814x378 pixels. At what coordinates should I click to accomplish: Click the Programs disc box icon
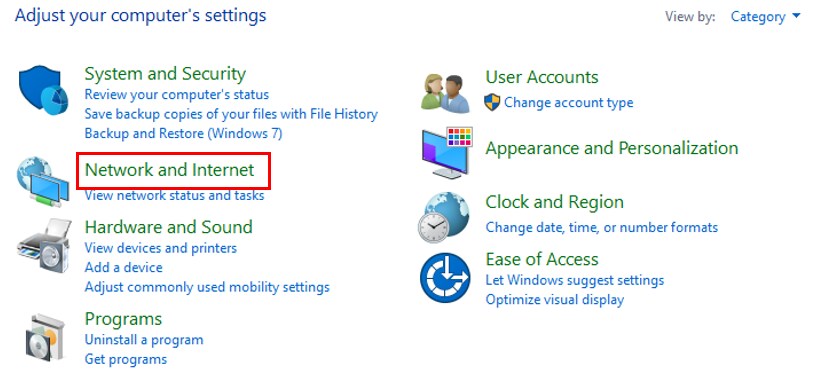[45, 338]
